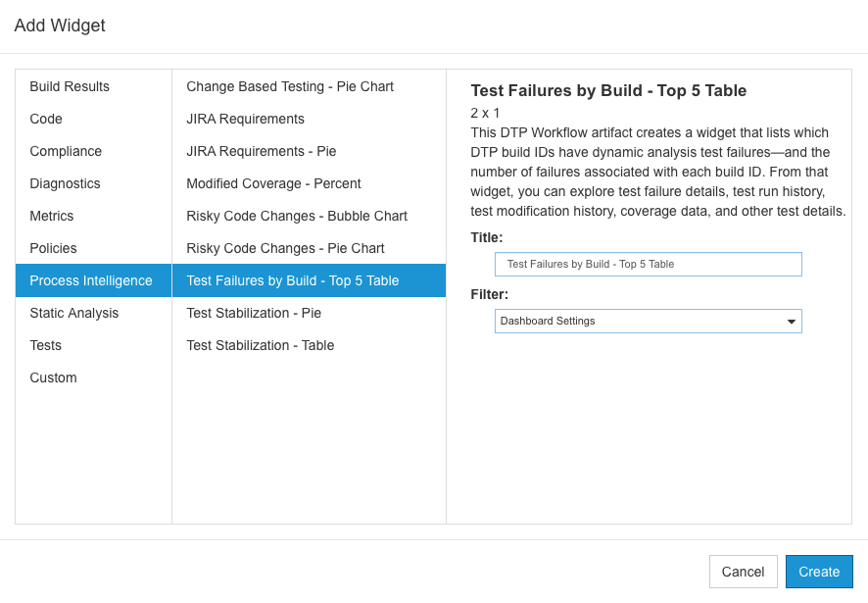Click the Title input field

tap(649, 265)
